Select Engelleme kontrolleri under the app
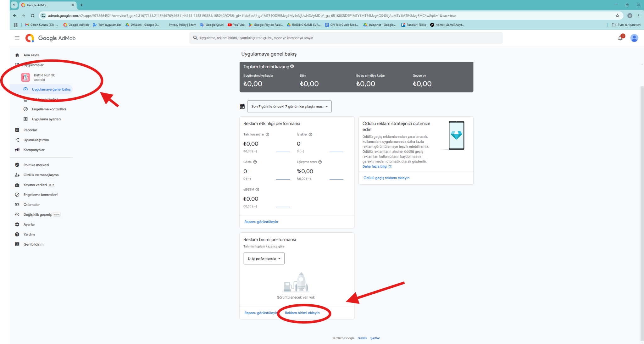Screen dimensions: 644x344 point(49,109)
